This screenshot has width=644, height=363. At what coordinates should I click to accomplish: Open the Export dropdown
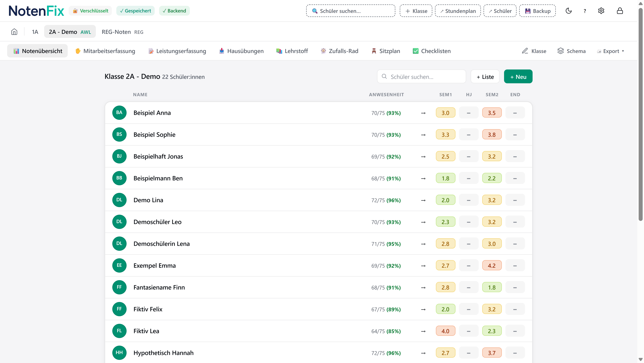(x=610, y=51)
